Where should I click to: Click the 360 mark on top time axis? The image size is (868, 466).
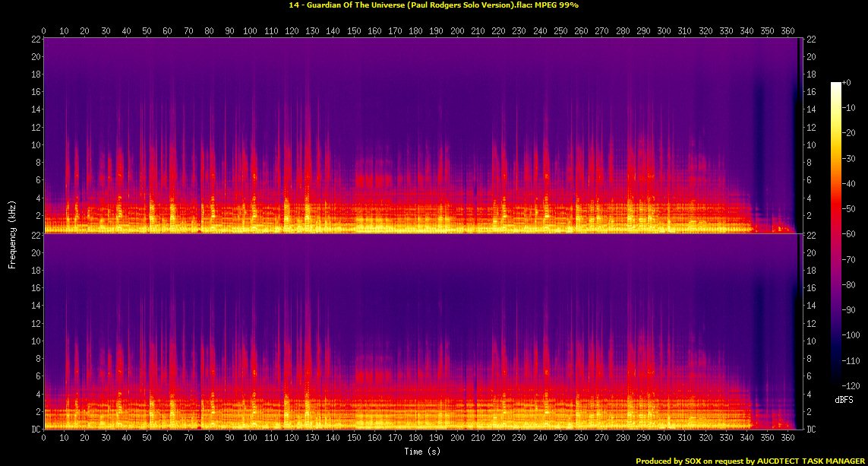(787, 31)
